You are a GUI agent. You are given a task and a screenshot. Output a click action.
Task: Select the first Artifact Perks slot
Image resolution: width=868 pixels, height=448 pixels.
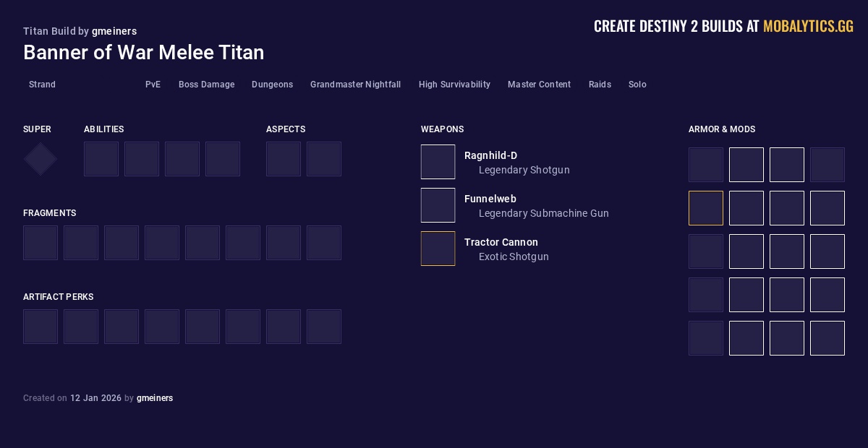tap(41, 327)
